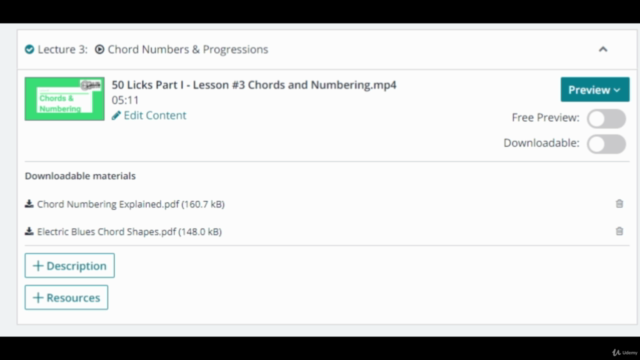Click the video play icon beside Chord Numbers

tap(100, 49)
